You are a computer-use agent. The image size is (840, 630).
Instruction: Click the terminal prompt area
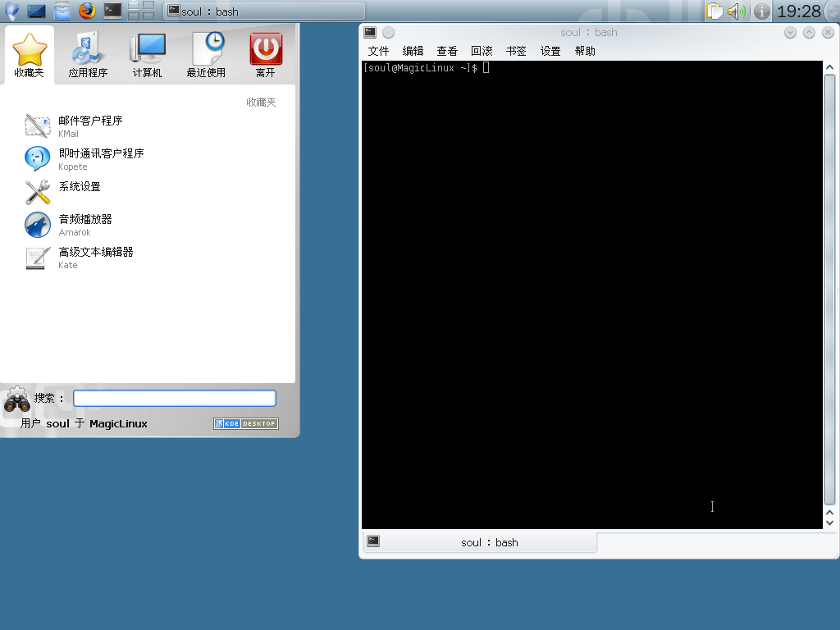[x=592, y=294]
